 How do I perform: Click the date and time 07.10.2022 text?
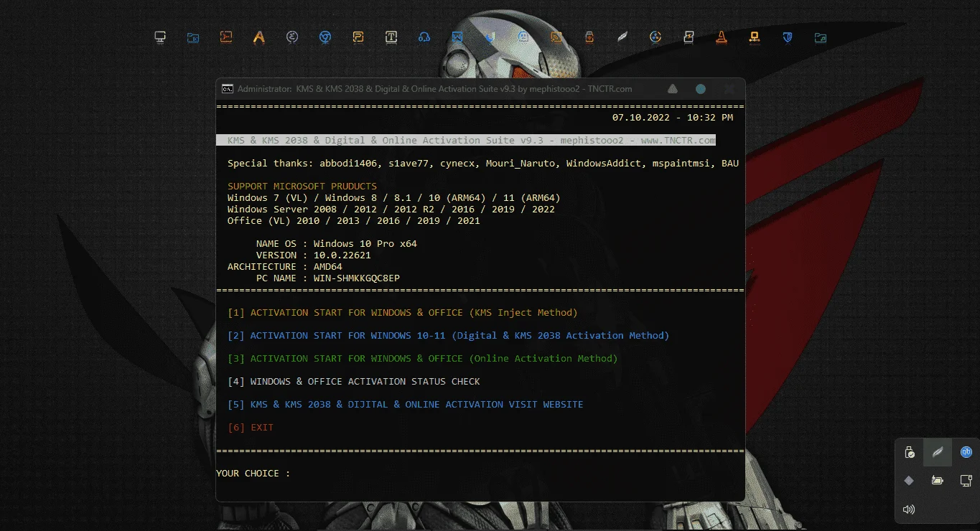click(x=673, y=118)
